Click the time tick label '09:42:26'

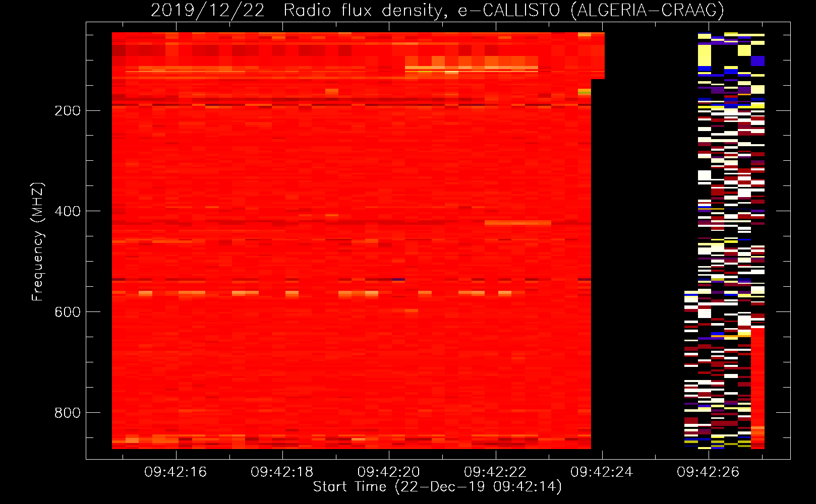(708, 472)
